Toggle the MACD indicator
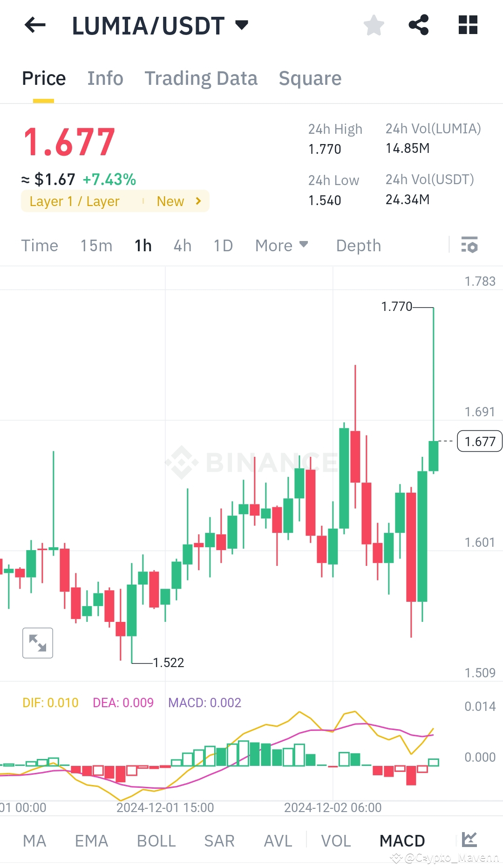 tap(402, 840)
